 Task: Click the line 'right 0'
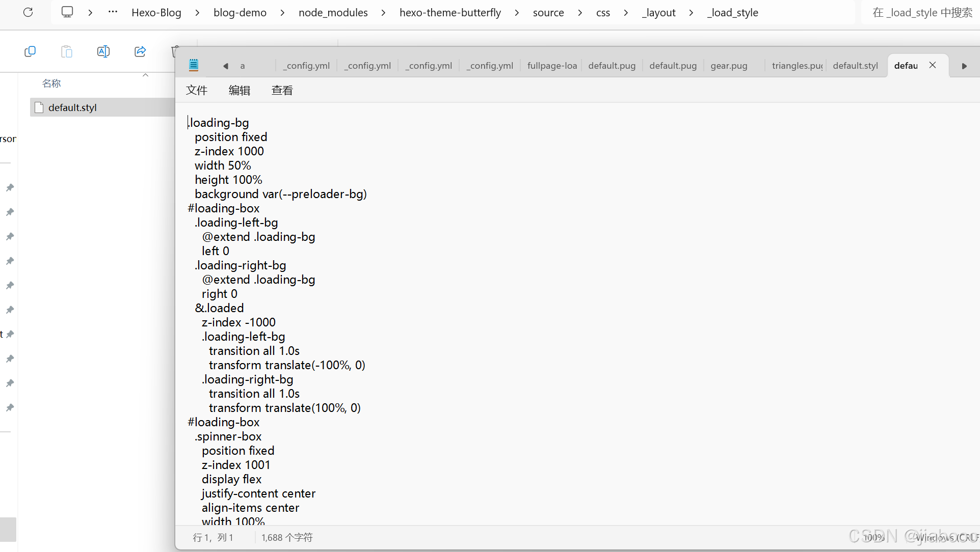point(220,294)
